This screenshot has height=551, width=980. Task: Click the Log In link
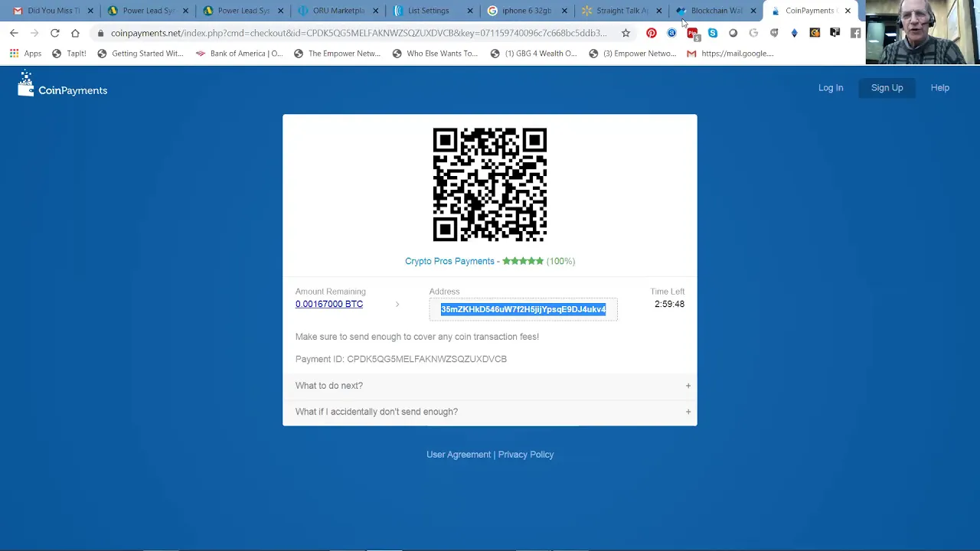(831, 88)
